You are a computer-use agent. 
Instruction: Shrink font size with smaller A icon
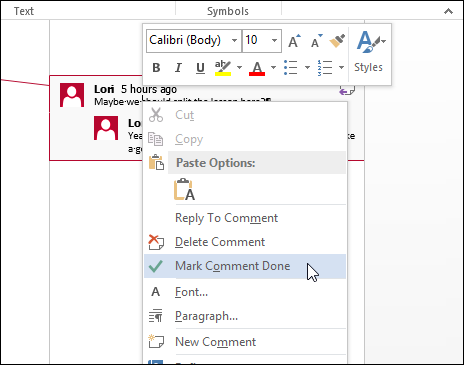(x=316, y=41)
